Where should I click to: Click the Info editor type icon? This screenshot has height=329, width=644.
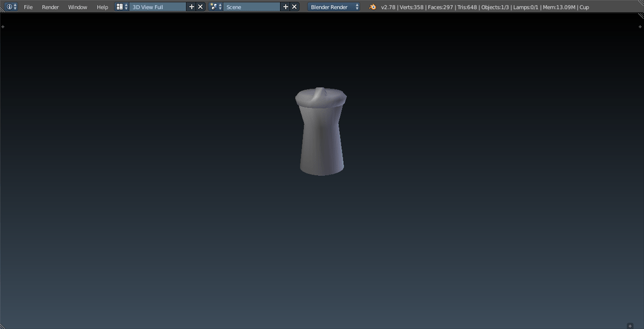coord(10,7)
